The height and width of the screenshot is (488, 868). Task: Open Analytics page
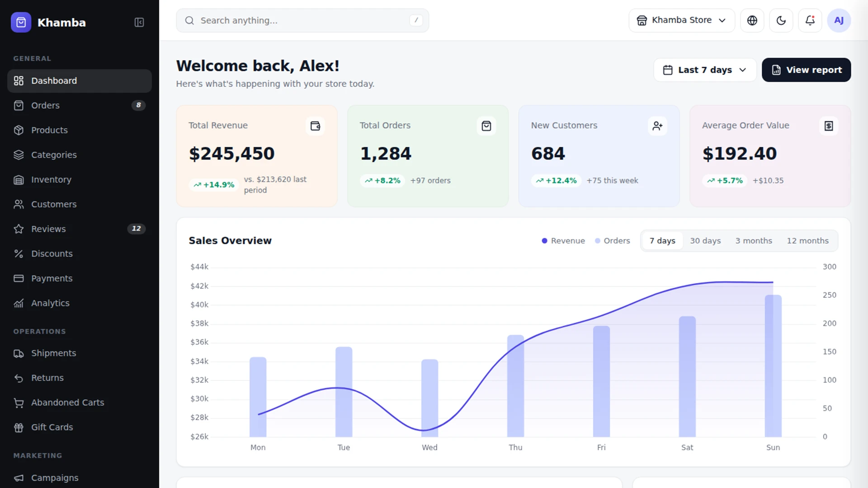click(x=80, y=303)
